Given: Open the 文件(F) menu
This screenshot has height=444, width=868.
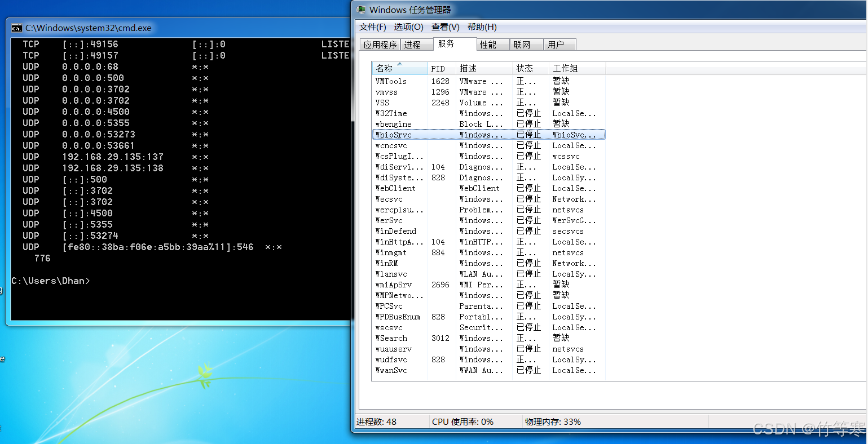Looking at the screenshot, I should tap(372, 27).
